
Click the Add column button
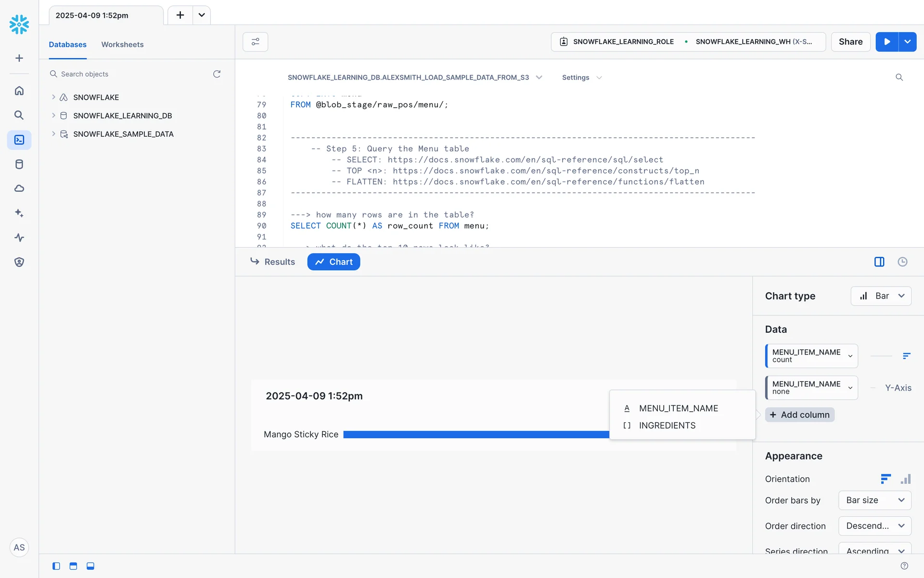(800, 415)
